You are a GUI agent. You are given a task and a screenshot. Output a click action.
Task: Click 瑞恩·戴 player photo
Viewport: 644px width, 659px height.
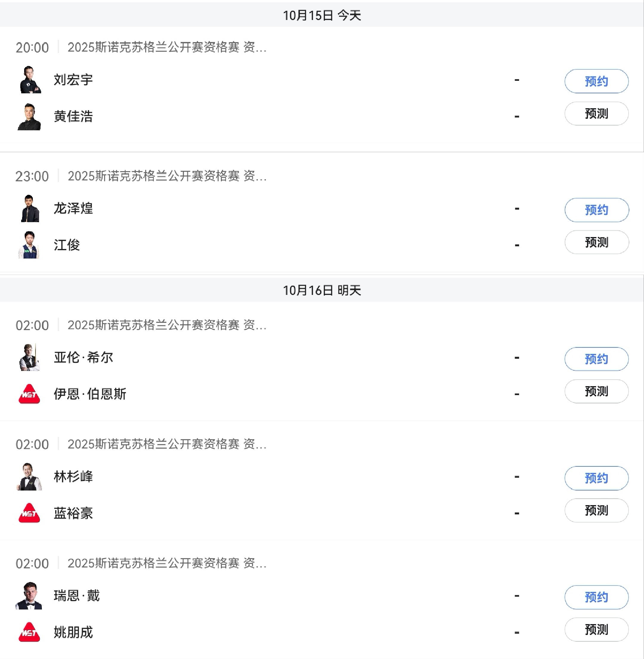click(x=30, y=596)
